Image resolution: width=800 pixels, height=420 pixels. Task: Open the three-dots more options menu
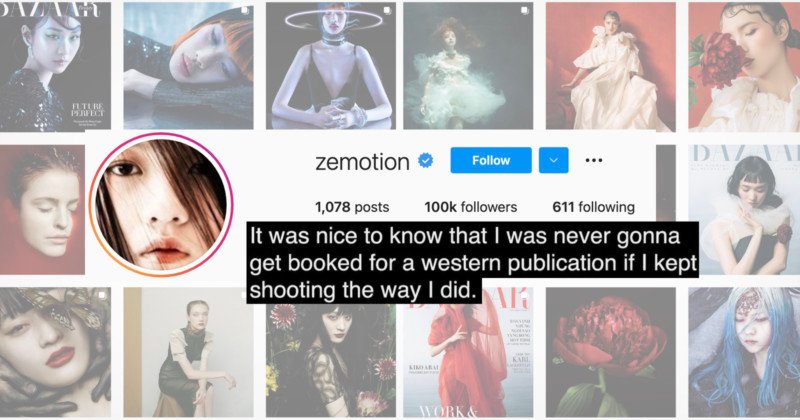pos(594,160)
